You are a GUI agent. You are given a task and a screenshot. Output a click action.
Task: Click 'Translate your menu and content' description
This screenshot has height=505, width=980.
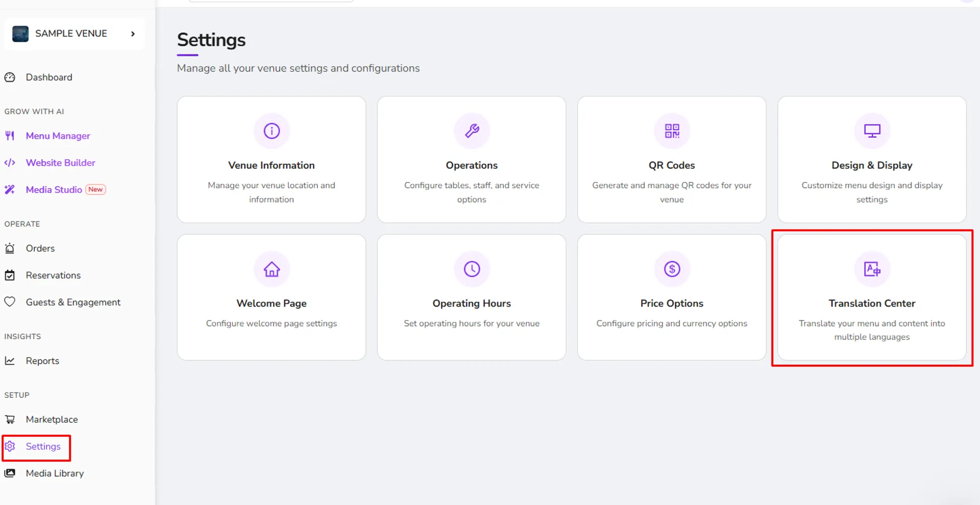click(872, 330)
